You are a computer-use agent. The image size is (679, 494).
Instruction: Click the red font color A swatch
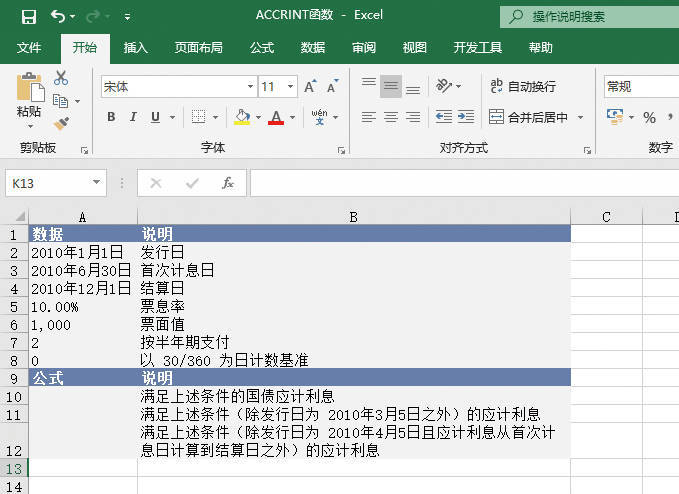coord(275,117)
